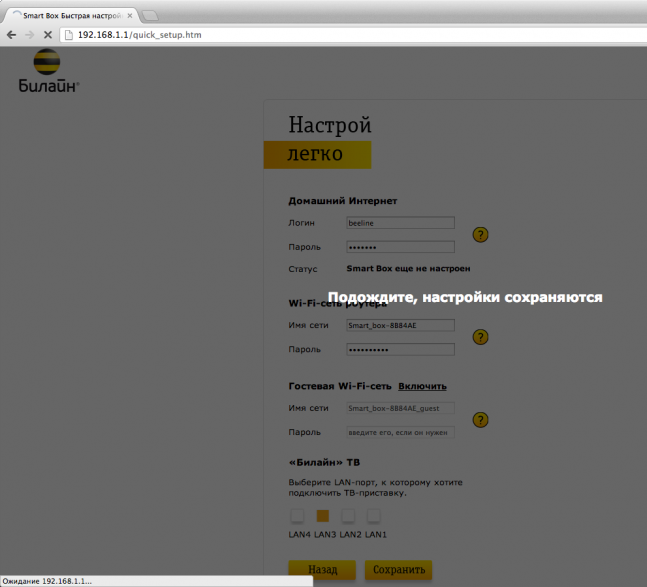The height and width of the screenshot is (587, 647).
Task: Click the Домашний Интернет Пароль field
Action: [400, 247]
